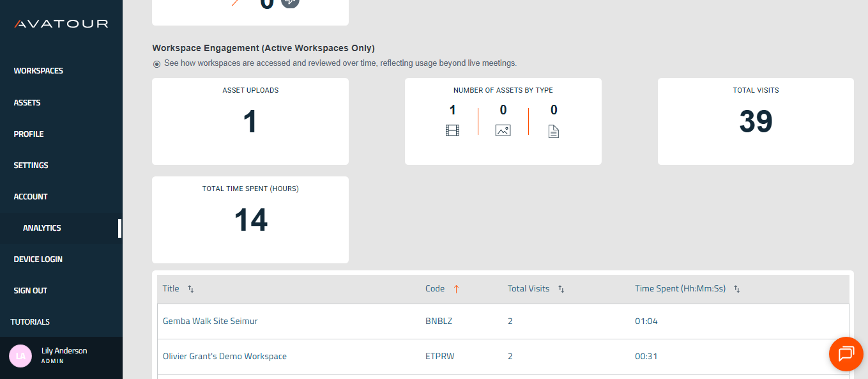Click the Total Visits count card

(756, 121)
